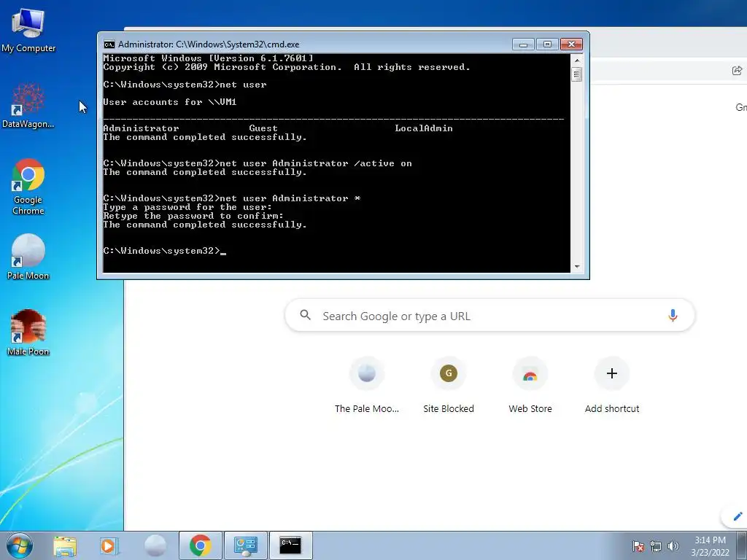Screen dimensions: 747x560
Task: Open the network tray icon
Action: (656, 546)
